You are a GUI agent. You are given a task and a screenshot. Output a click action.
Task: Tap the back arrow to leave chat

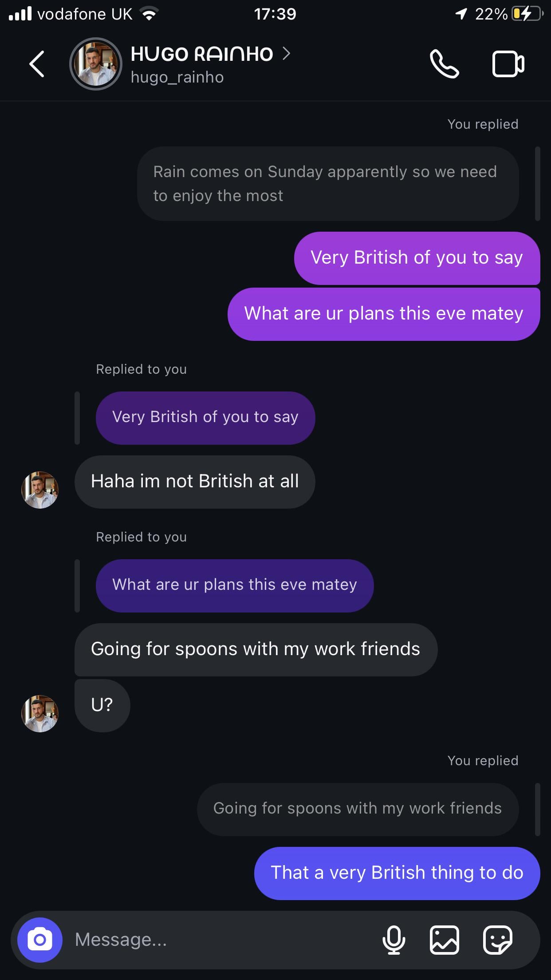point(37,64)
